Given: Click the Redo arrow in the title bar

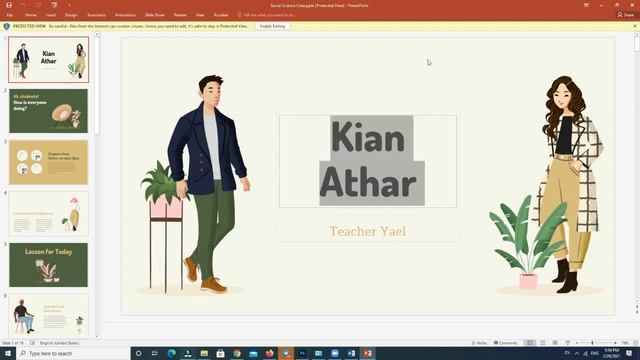Looking at the screenshot, I should (x=39, y=5).
